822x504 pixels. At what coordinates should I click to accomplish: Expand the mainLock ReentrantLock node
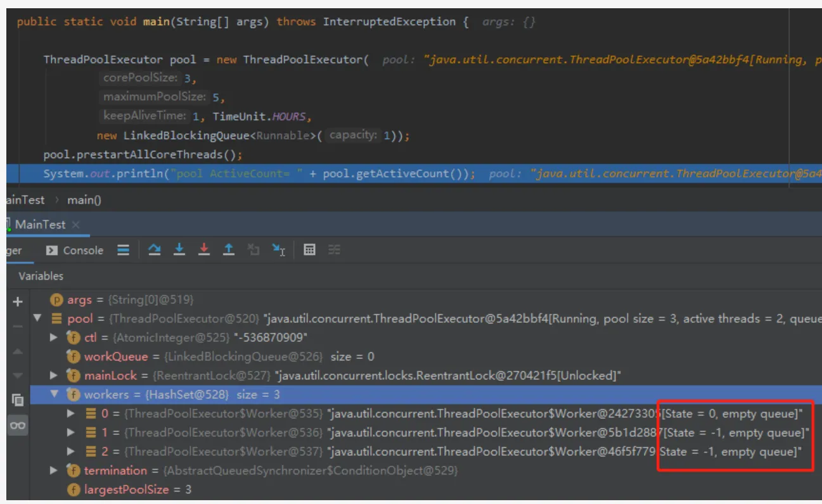click(x=54, y=375)
